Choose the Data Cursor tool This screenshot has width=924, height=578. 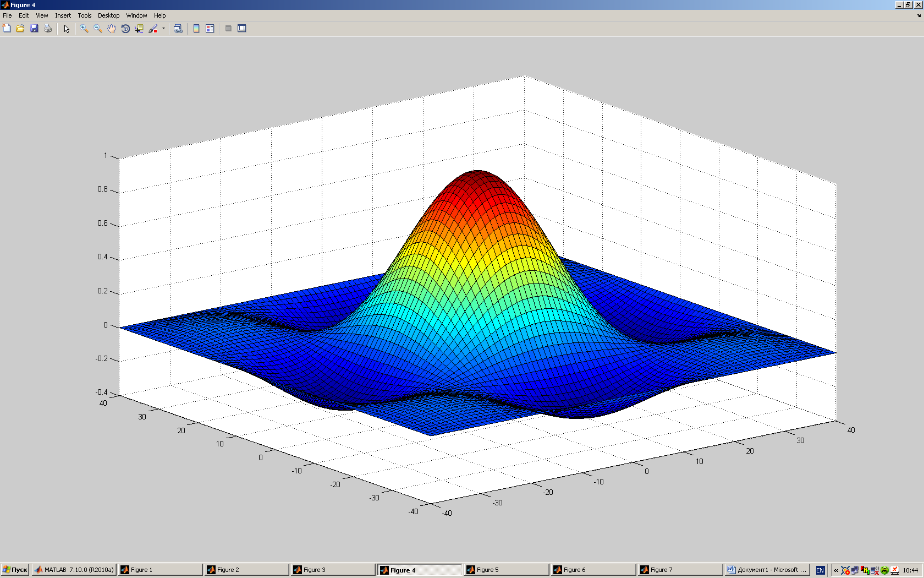(x=139, y=29)
